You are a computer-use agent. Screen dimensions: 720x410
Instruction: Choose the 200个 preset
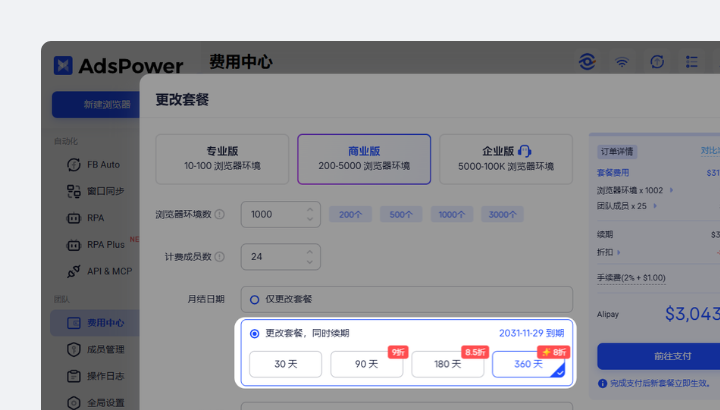pos(350,214)
